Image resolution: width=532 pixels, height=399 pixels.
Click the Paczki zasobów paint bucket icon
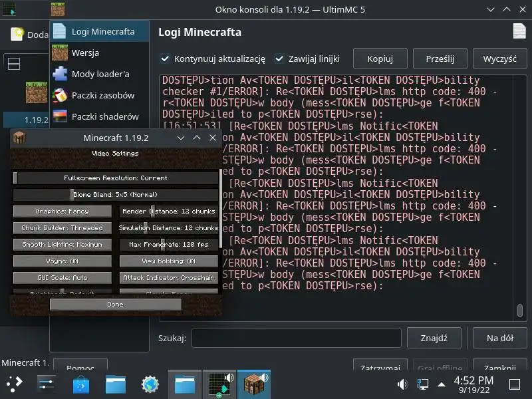point(60,95)
